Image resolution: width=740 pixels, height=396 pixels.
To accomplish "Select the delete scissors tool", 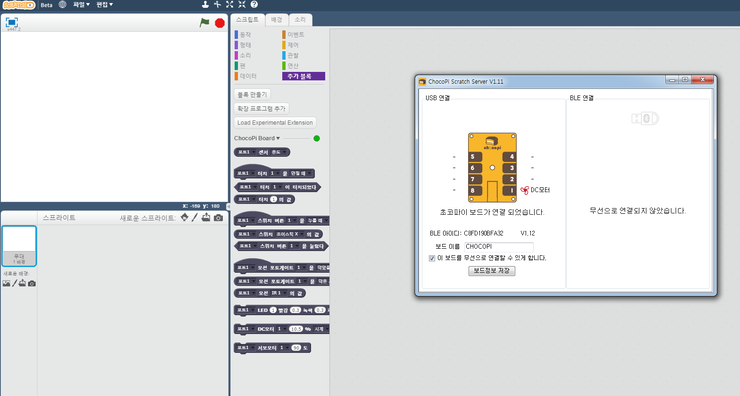I will click(x=217, y=5).
